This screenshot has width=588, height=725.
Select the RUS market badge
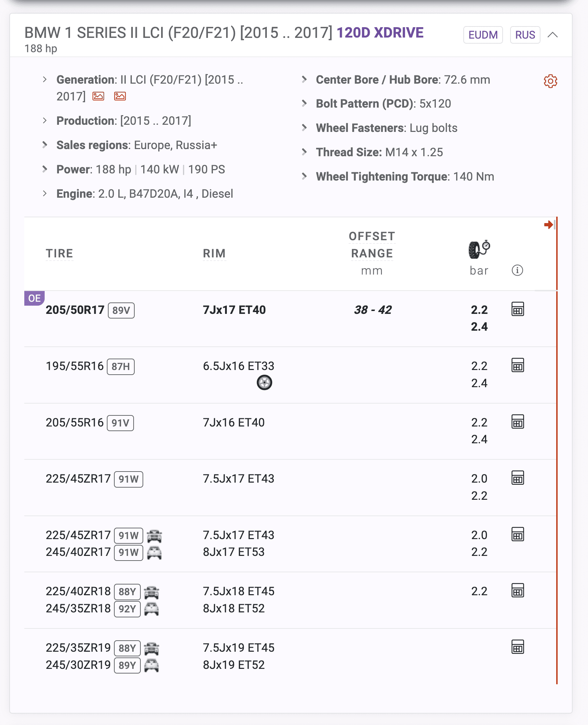tap(525, 35)
